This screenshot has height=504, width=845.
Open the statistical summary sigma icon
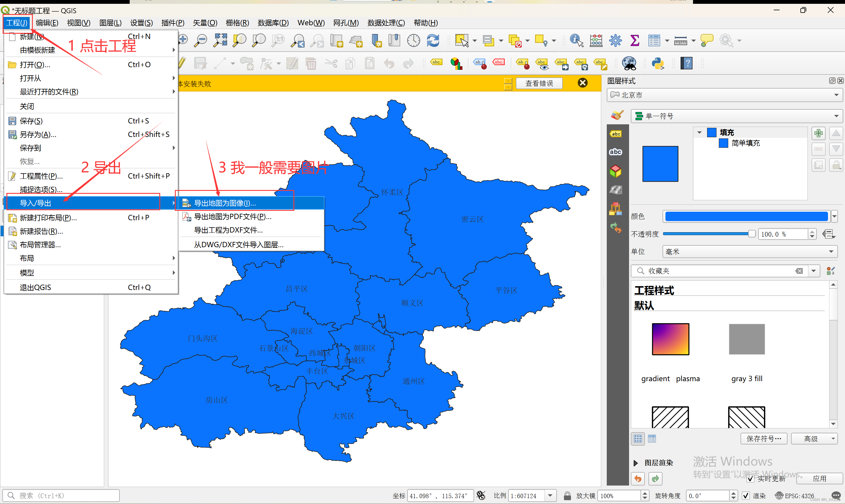634,40
